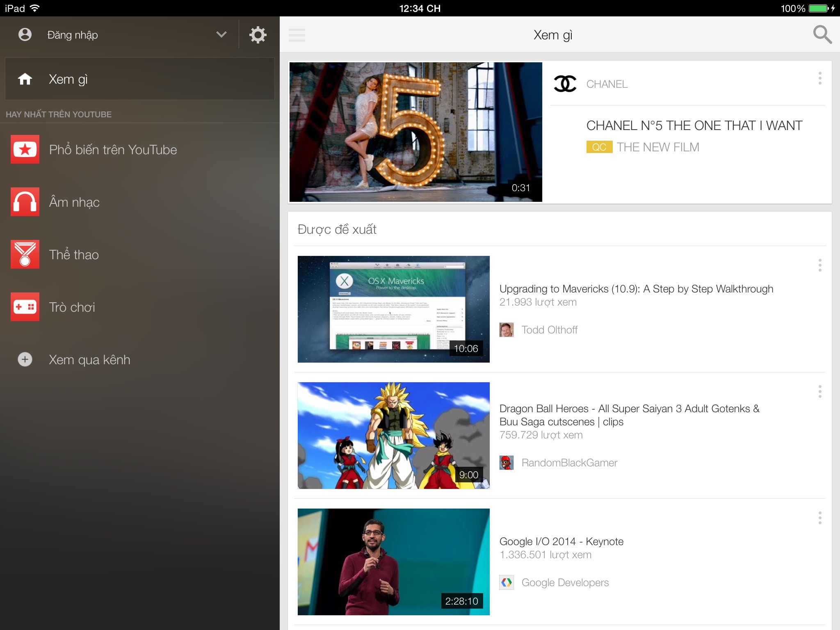840x630 pixels.
Task: Click HAY NHẤT TRÊN YOUTUBE heading
Action: tap(59, 114)
